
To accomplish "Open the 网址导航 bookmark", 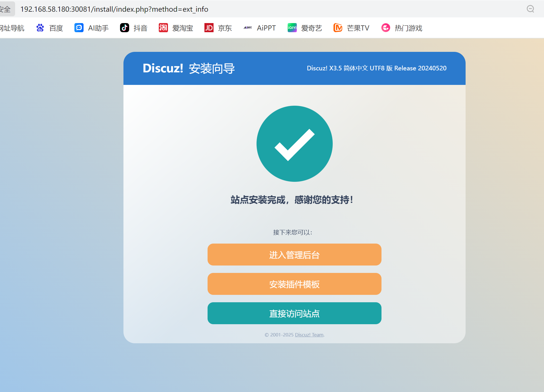I will click(12, 28).
